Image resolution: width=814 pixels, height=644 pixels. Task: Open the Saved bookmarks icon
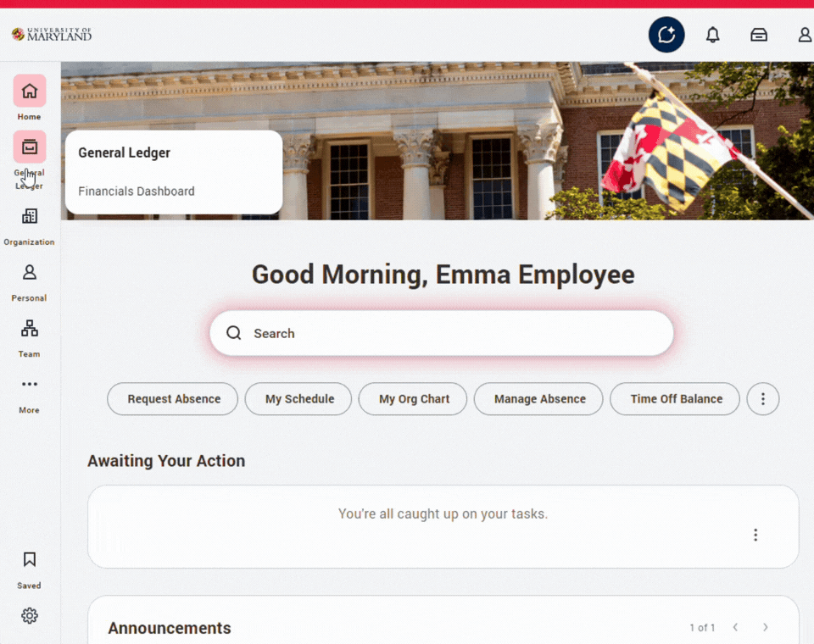tap(30, 559)
